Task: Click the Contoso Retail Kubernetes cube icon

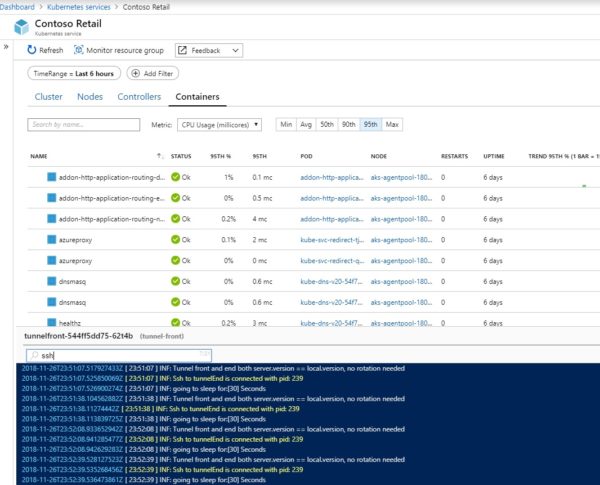Action: (21, 27)
